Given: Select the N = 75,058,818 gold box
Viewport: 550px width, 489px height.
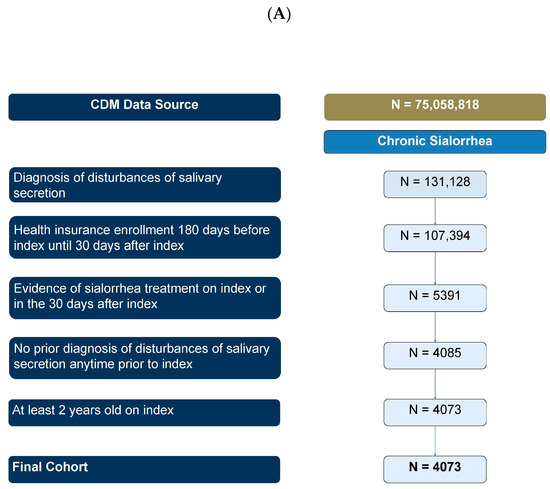Looking at the screenshot, I should coord(435,107).
